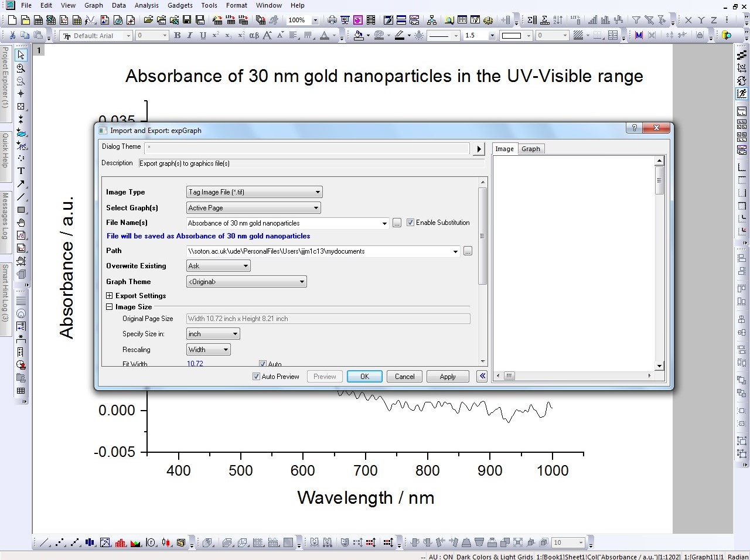Toggle the Auto checkbox beside Fit Width

[262, 364]
